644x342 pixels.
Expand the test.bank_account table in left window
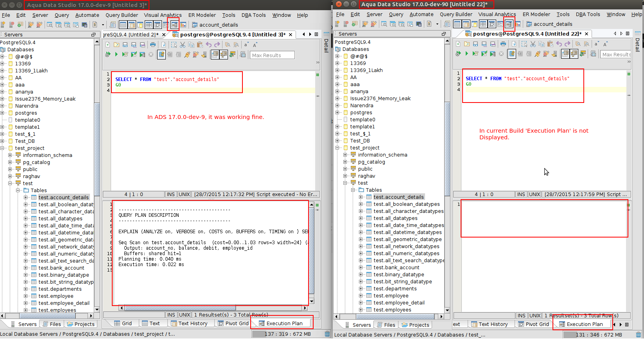pyautogui.click(x=26, y=268)
